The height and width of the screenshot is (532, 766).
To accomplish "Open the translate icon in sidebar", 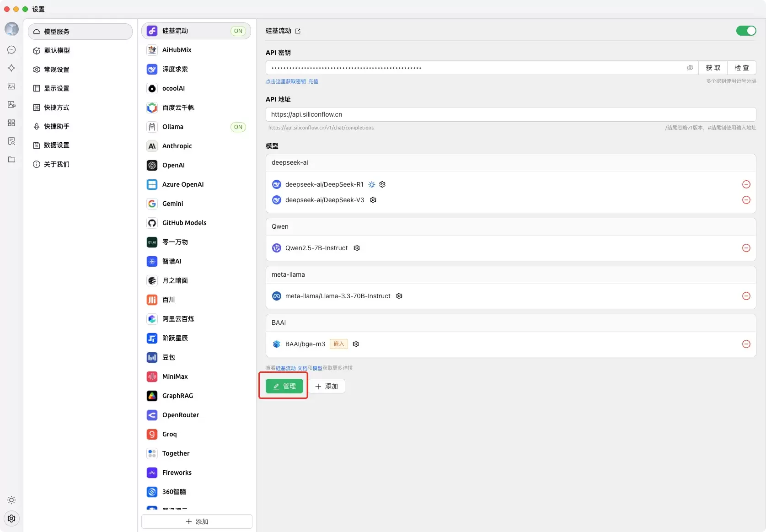I will coord(11,105).
